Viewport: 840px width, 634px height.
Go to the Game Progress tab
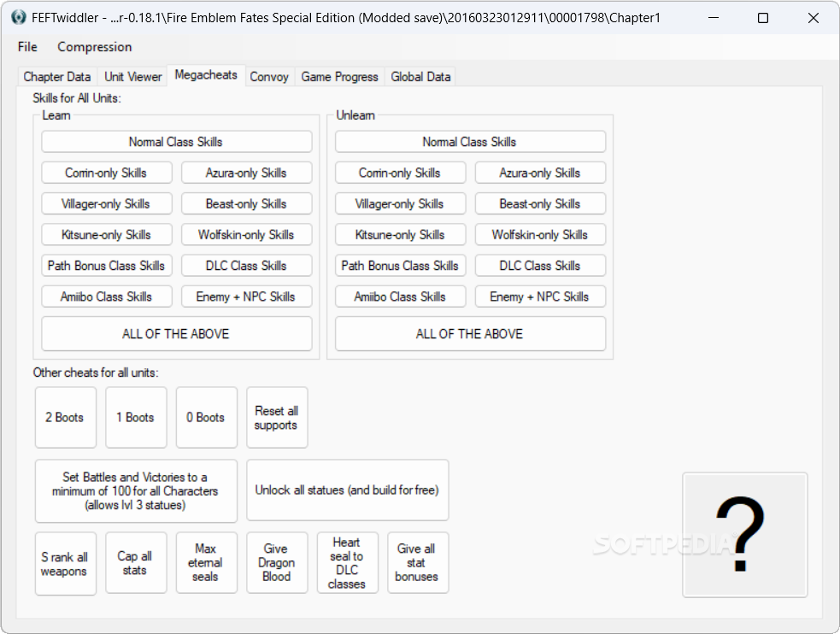pos(339,77)
